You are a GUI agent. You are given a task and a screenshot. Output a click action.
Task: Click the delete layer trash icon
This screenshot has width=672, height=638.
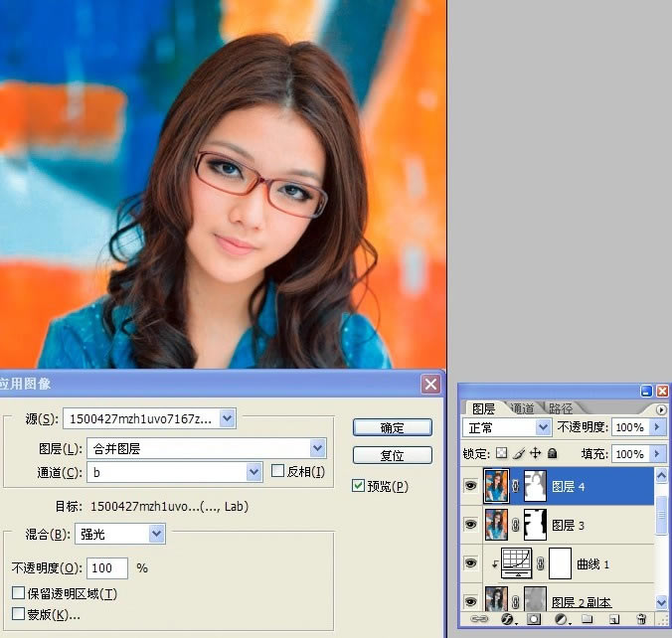pyautogui.click(x=641, y=619)
